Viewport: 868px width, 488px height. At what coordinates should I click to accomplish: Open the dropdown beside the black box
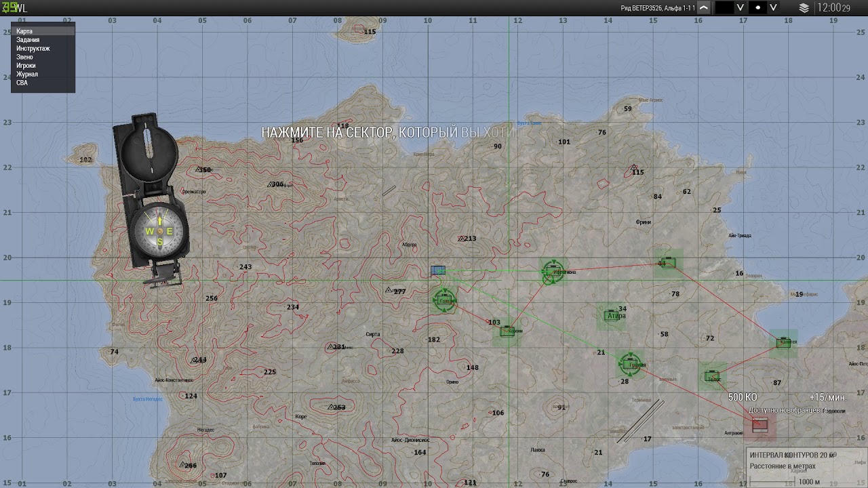click(741, 7)
